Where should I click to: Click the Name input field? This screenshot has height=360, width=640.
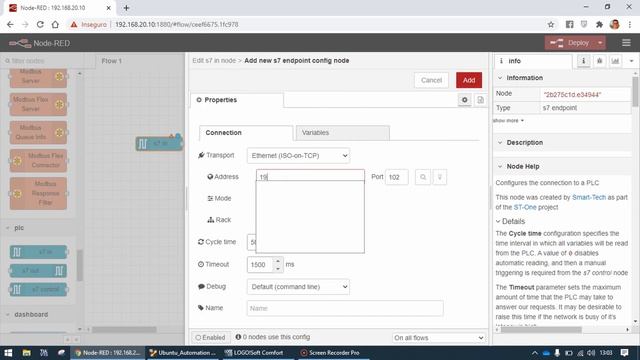345,308
